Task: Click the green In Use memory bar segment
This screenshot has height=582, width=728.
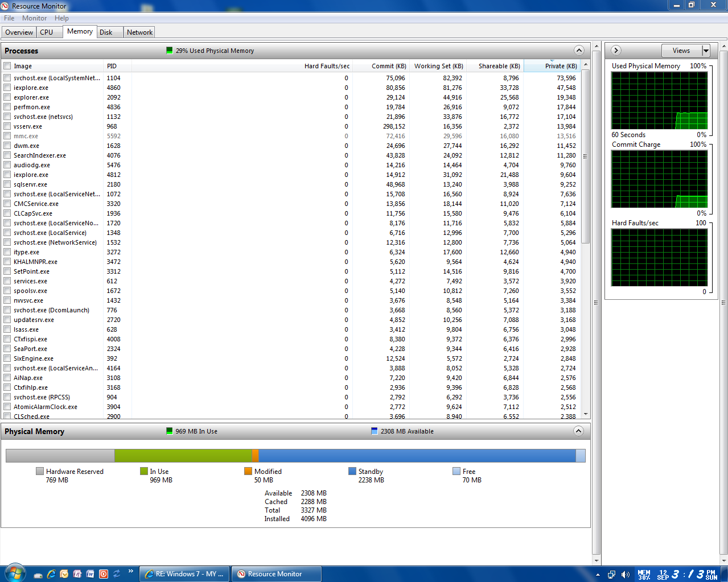Action: (182, 455)
